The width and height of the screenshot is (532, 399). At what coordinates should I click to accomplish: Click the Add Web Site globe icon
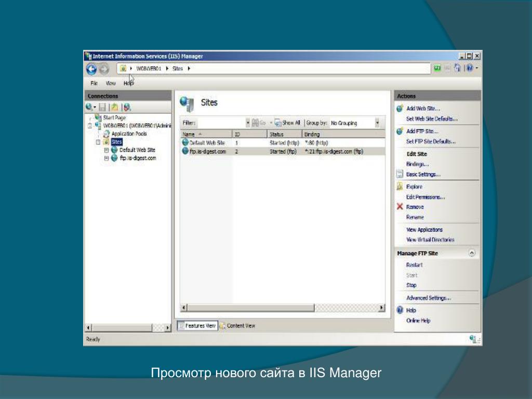tap(400, 109)
